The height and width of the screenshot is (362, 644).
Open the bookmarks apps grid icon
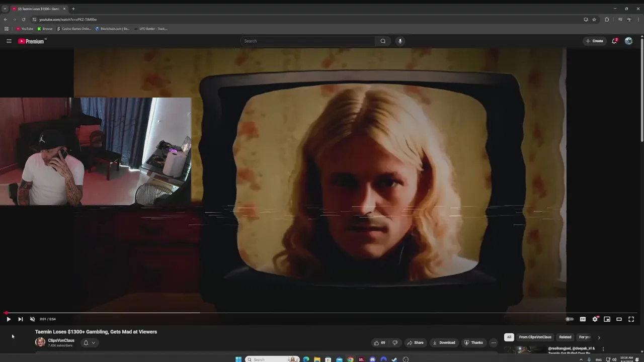(x=6, y=29)
